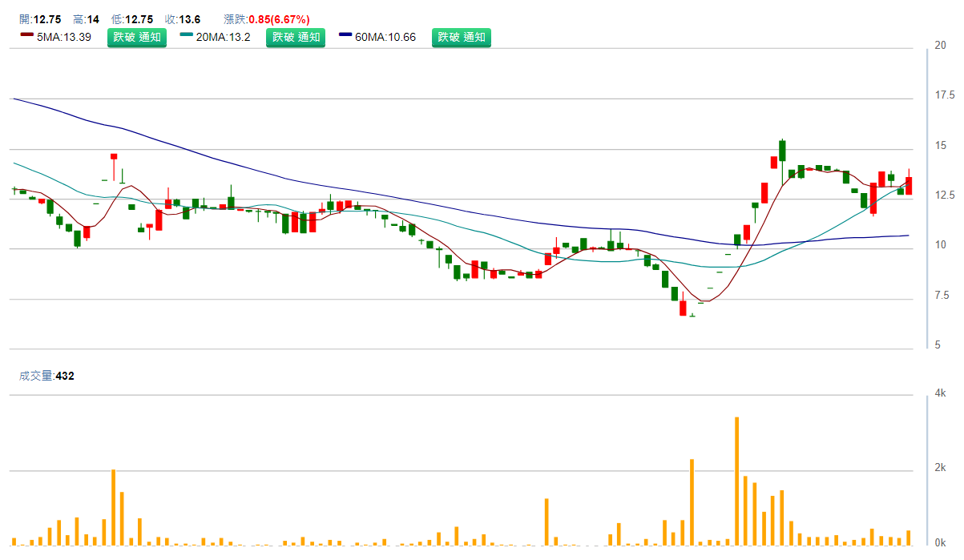The width and height of the screenshot is (964, 560).
Task: Click the 2k volume axis label
Action: coord(940,468)
